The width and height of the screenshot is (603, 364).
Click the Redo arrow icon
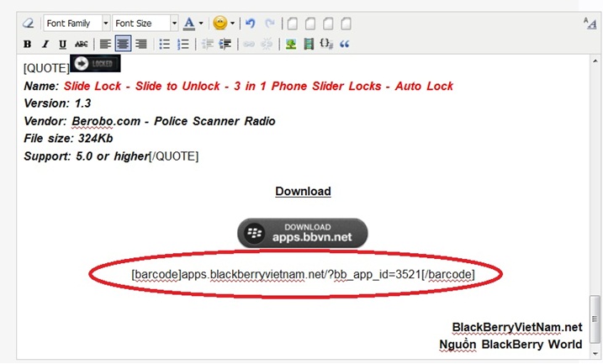click(x=270, y=24)
